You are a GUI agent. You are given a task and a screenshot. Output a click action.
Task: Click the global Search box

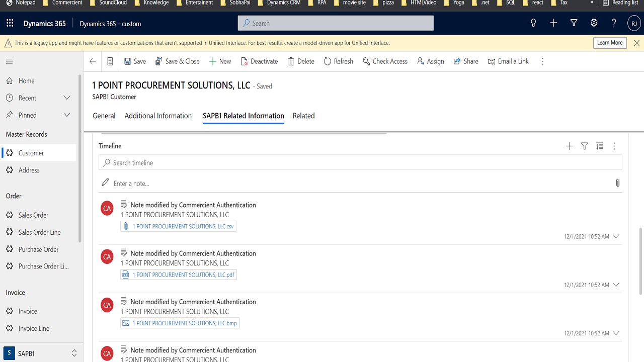click(336, 23)
